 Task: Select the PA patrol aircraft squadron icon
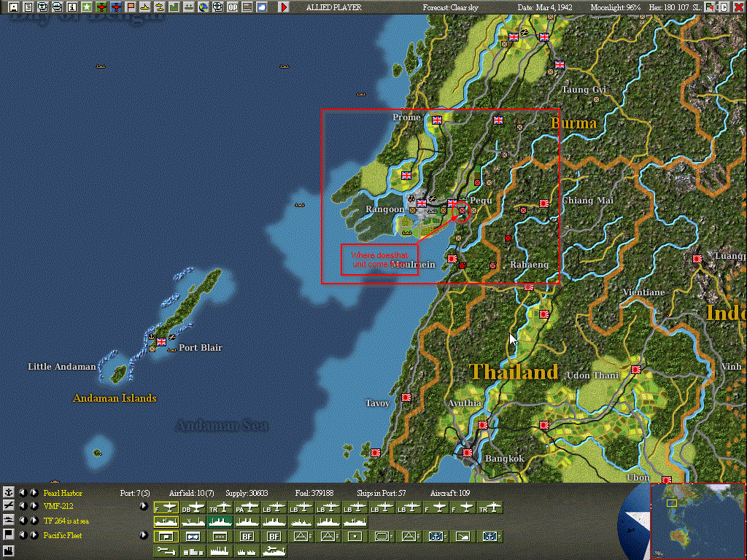pyautogui.click(x=247, y=508)
